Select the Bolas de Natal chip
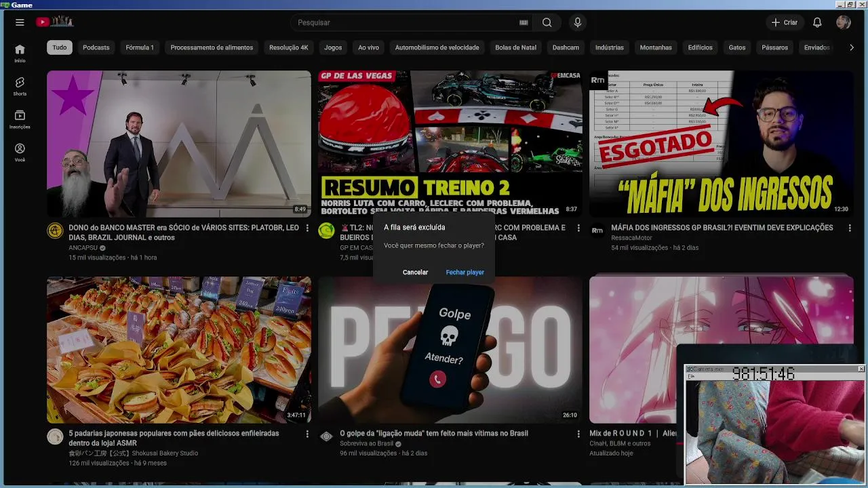This screenshot has width=868, height=488. point(515,47)
